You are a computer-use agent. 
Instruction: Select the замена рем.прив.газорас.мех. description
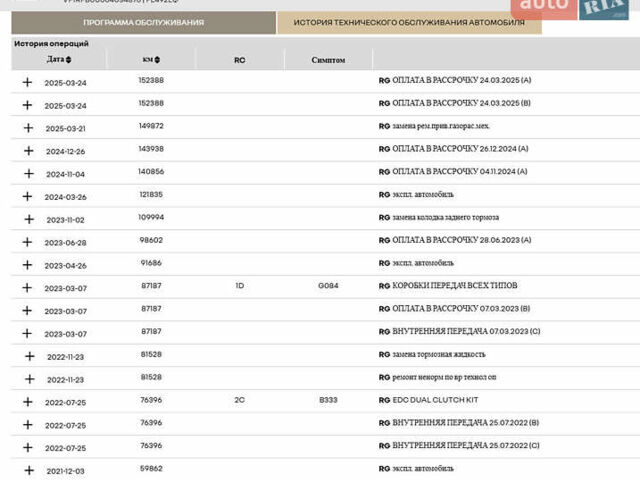[439, 127]
